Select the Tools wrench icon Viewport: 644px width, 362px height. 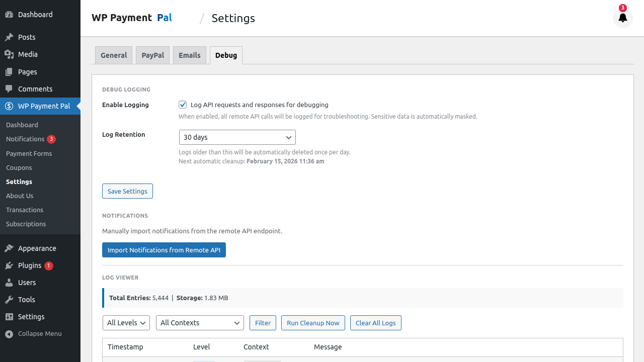click(8, 299)
